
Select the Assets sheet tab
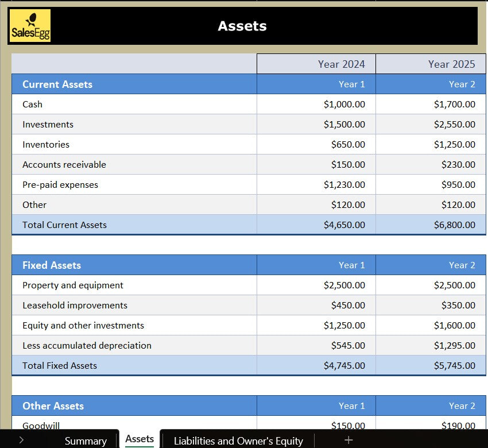pos(140,439)
